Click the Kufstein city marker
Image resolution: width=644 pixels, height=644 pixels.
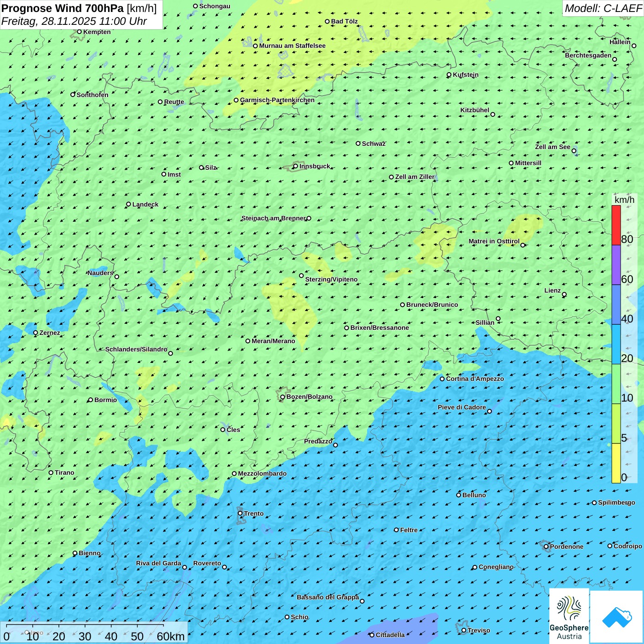point(449,75)
